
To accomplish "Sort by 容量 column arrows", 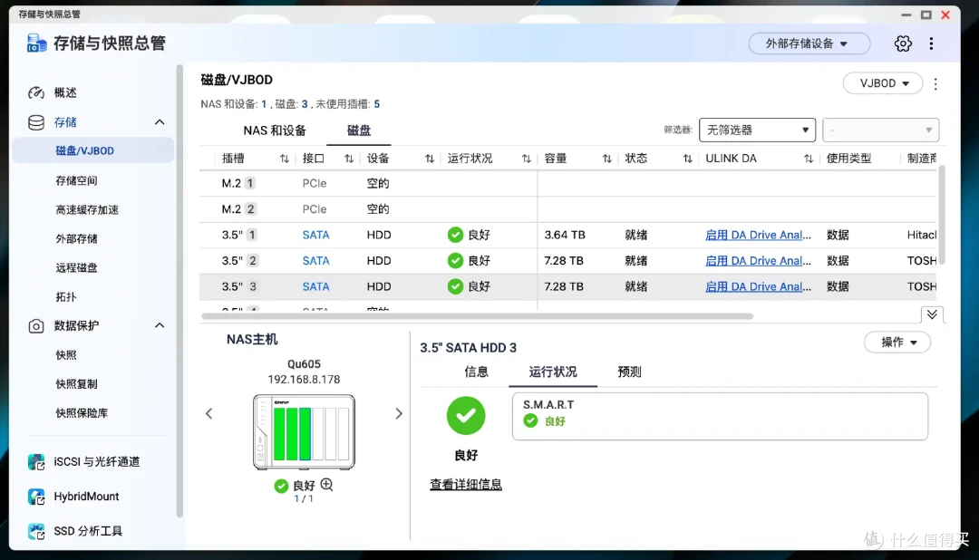I will pyautogui.click(x=606, y=159).
